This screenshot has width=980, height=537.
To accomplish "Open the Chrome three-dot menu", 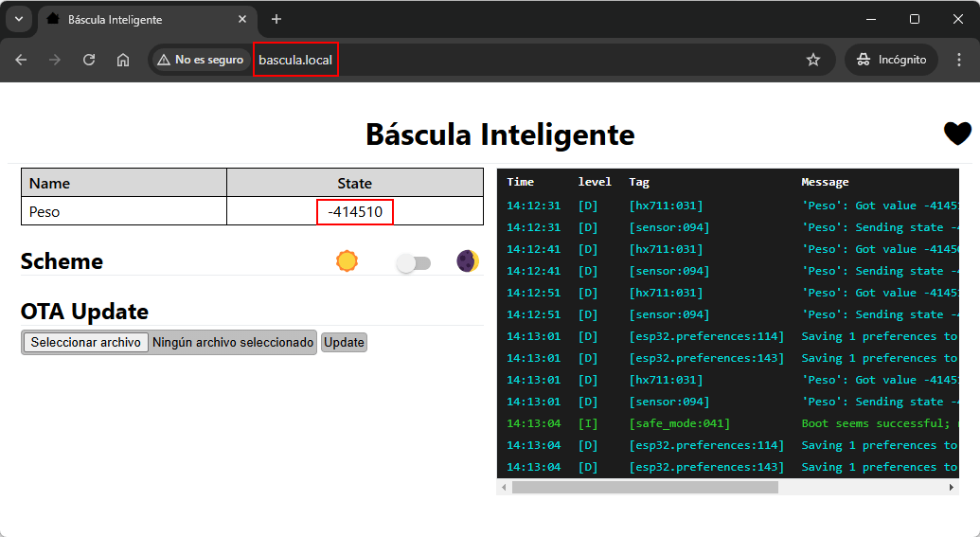I will [957, 60].
